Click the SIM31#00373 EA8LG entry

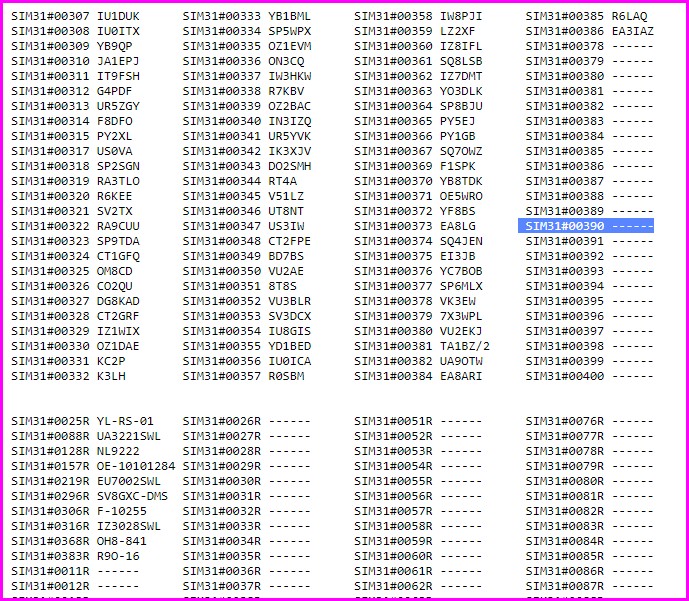[416, 226]
